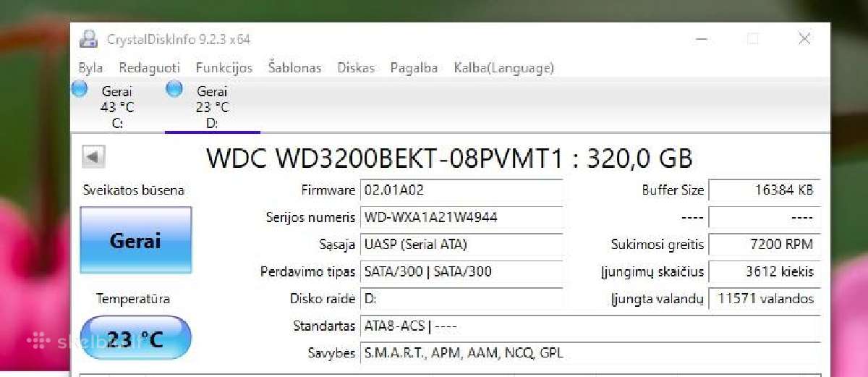Open the Redaguoti menu
The width and height of the screenshot is (868, 377).
point(149,68)
